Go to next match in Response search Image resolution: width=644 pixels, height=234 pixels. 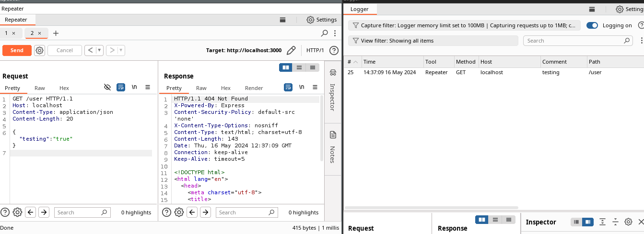coord(205,212)
